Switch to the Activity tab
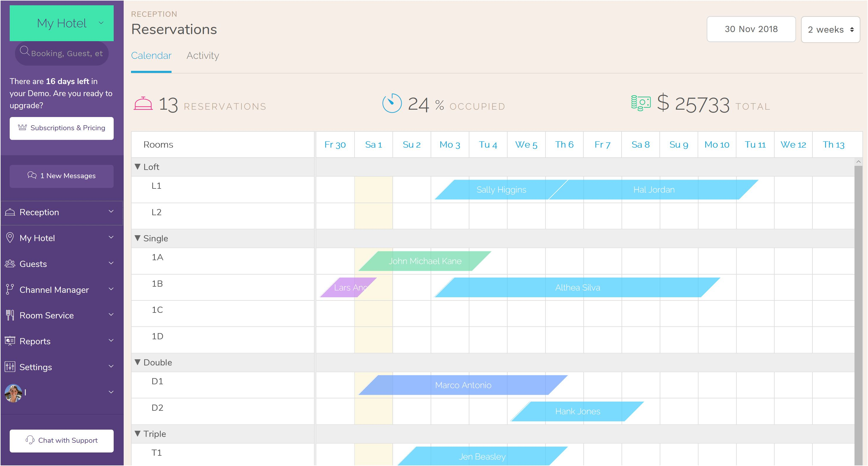The height and width of the screenshot is (466, 868). (x=203, y=55)
